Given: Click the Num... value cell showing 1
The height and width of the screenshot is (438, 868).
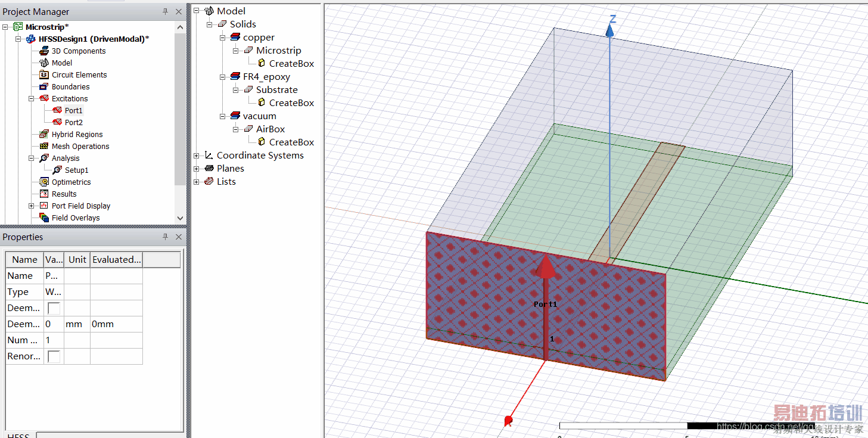Looking at the screenshot, I should pyautogui.click(x=54, y=340).
